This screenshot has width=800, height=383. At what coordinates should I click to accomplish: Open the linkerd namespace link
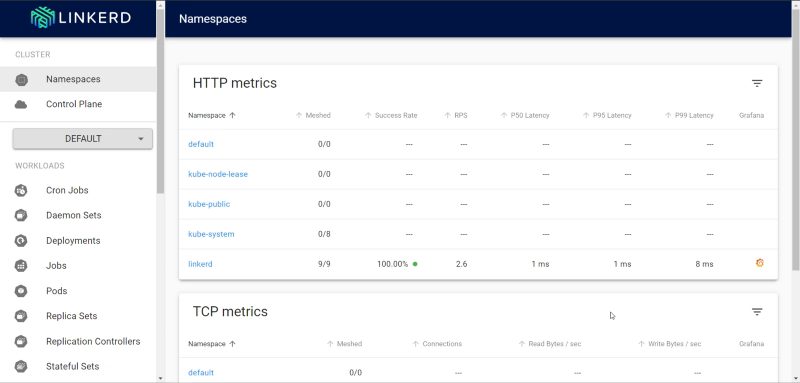tap(200, 264)
